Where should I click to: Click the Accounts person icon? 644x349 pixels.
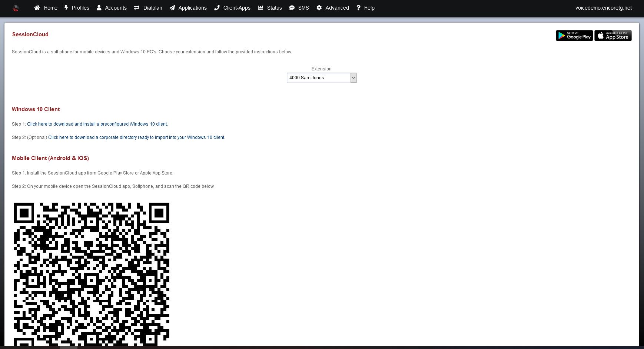(99, 8)
